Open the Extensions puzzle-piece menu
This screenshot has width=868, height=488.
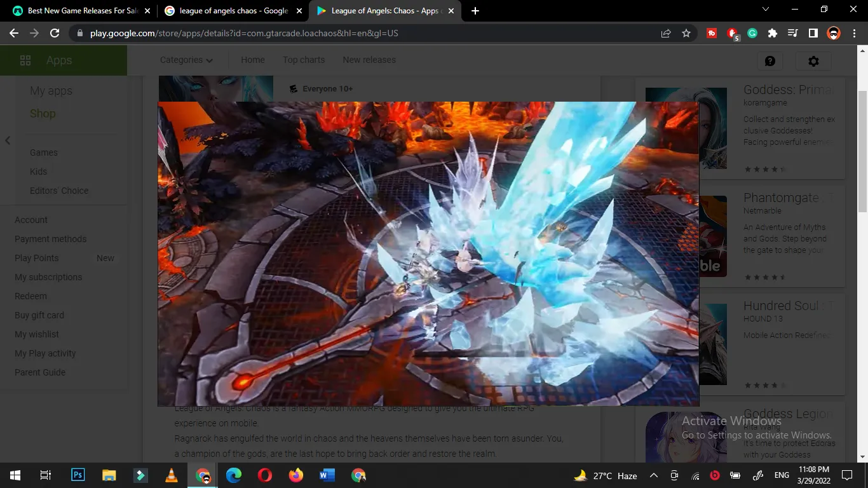tap(773, 33)
